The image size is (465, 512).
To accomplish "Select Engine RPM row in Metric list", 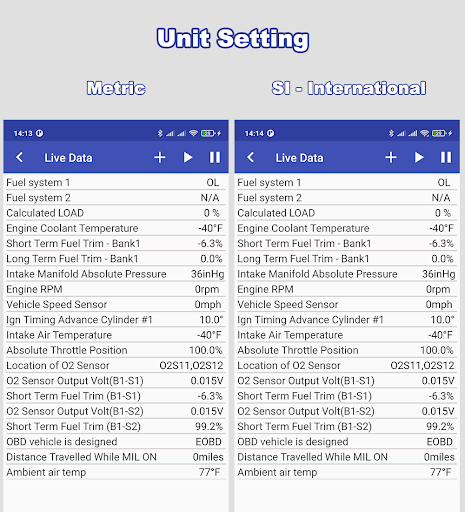I will (x=116, y=289).
